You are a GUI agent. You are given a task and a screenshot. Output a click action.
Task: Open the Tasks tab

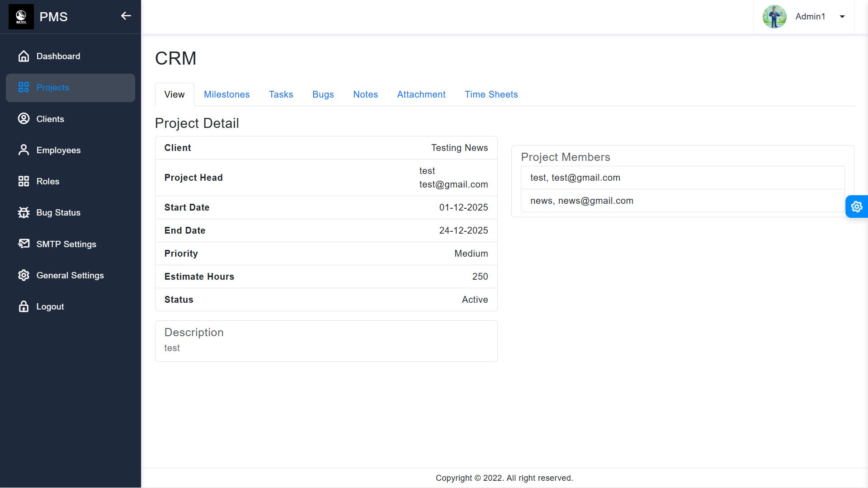click(x=281, y=94)
